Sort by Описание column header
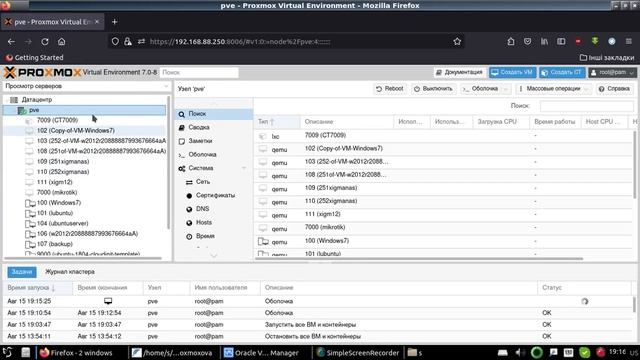This screenshot has height=360, width=640. click(347, 122)
